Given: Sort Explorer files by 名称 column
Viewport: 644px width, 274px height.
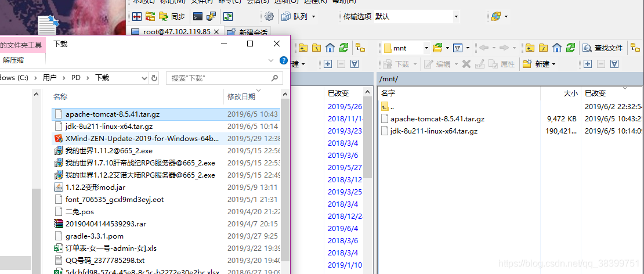Looking at the screenshot, I should 60,97.
